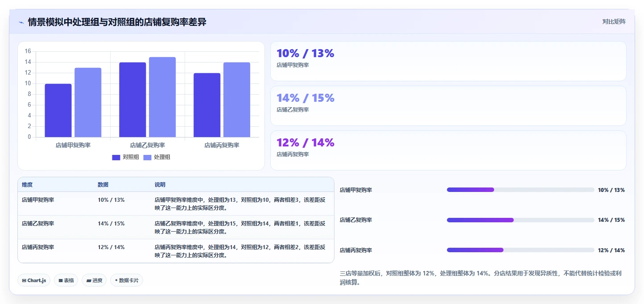Click the 店铺乙复购率 label beside its progress bar
The height and width of the screenshot is (304, 644).
click(x=356, y=220)
